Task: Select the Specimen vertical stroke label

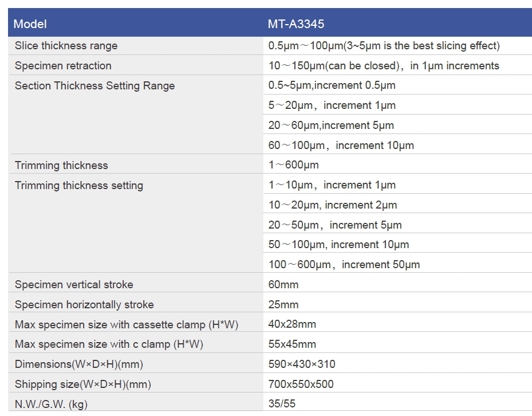Action: coord(74,285)
